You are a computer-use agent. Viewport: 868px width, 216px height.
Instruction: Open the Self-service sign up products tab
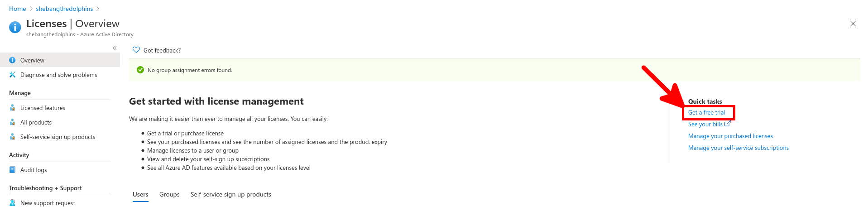tap(231, 195)
